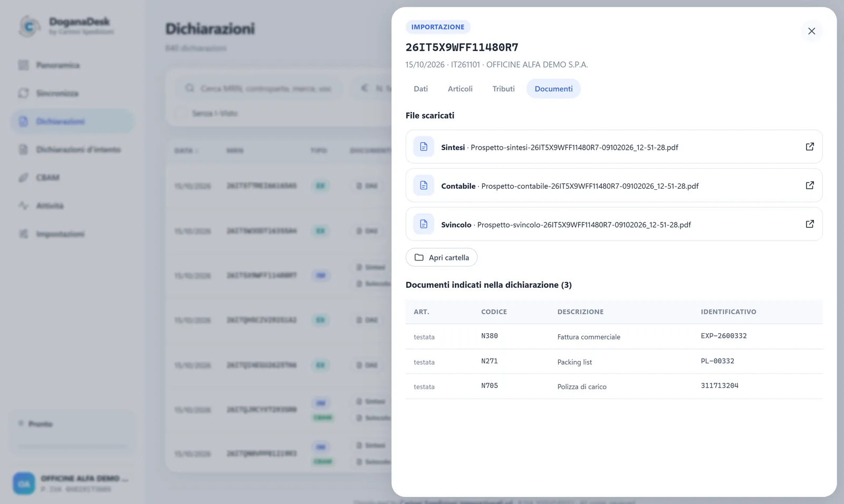Viewport: 844px width, 504px height.
Task: Select the Polizza di carico description
Action: click(x=582, y=386)
